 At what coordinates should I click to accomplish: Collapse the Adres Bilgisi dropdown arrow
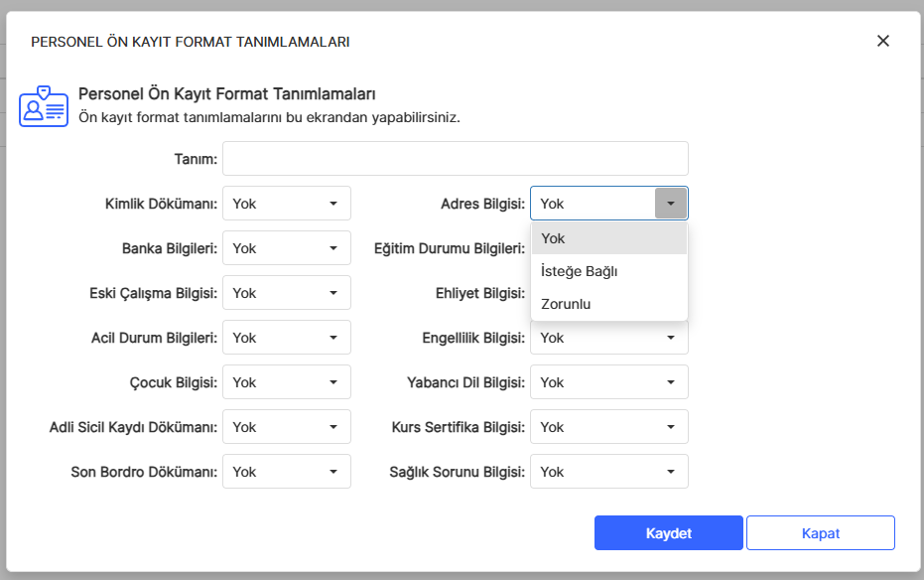click(x=671, y=204)
